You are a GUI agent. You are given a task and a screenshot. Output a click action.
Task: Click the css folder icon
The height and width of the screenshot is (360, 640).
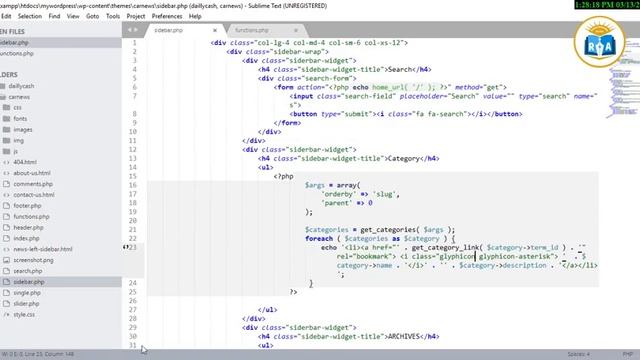click(6, 108)
